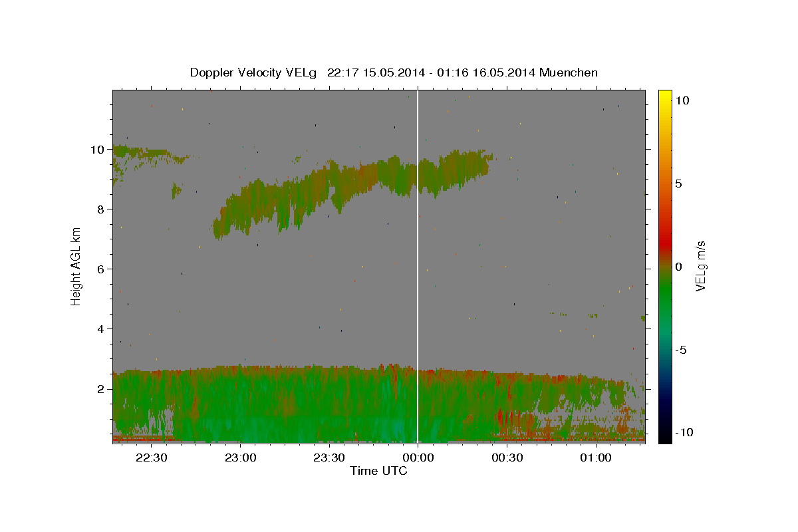Click the 'VELg m/s' colorbar label

pyautogui.click(x=700, y=266)
